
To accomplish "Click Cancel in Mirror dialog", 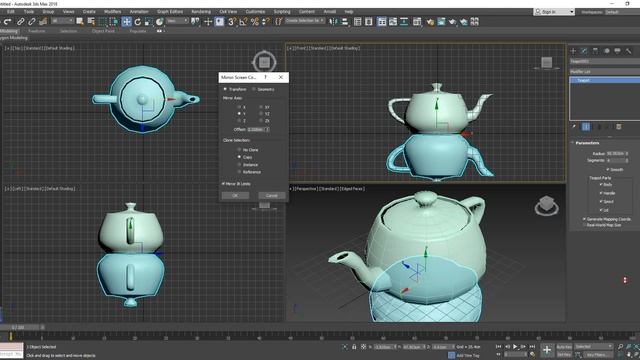I will coord(271,196).
